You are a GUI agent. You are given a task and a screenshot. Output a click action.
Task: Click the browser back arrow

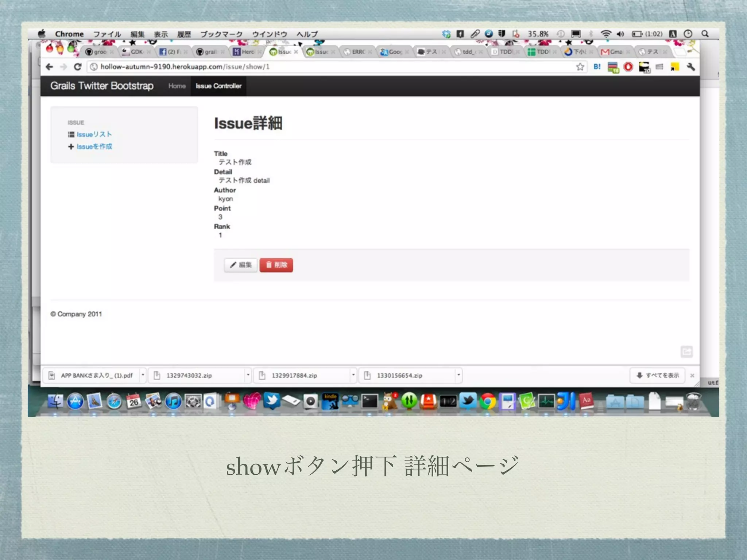50,67
